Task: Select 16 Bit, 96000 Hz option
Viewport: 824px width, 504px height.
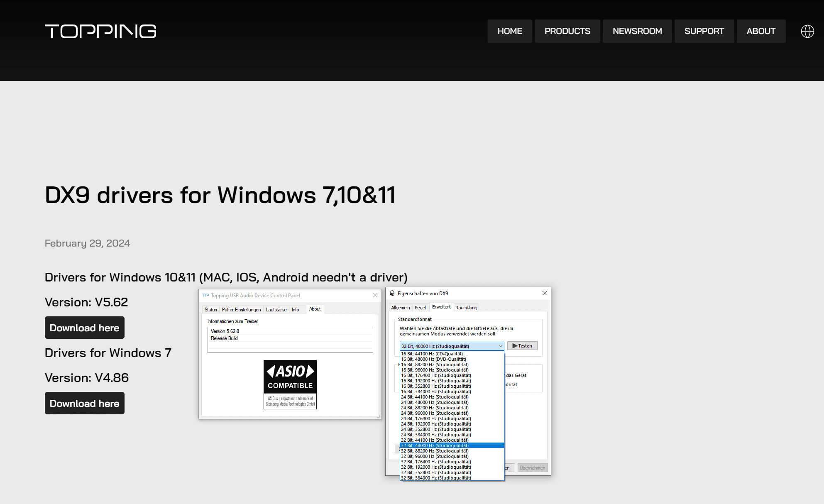Action: pos(452,370)
